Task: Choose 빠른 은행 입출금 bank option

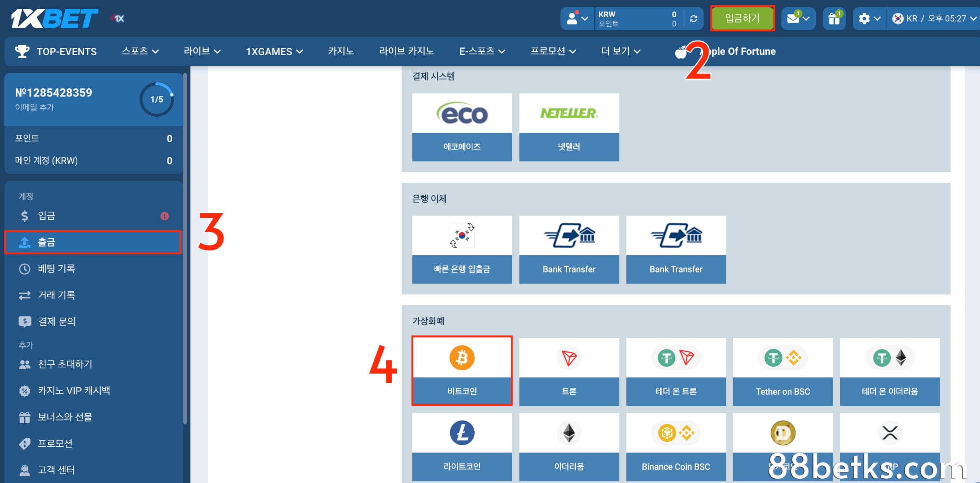Action: pos(462,250)
